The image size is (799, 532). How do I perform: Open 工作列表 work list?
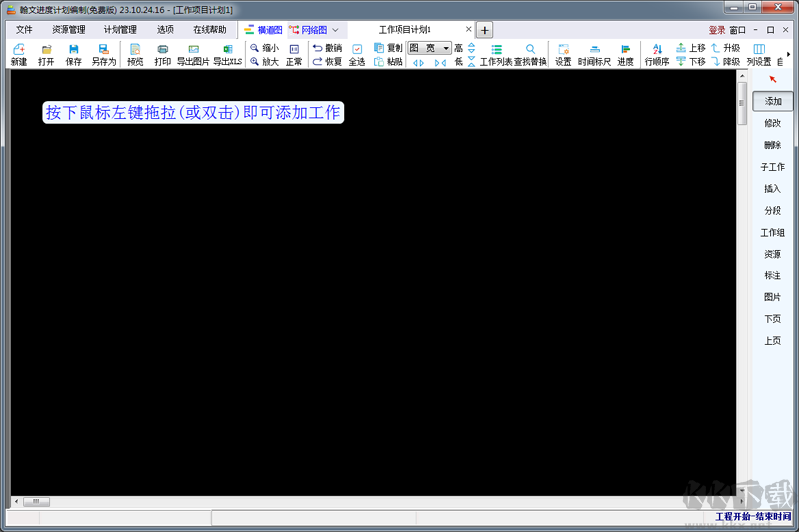[496, 55]
